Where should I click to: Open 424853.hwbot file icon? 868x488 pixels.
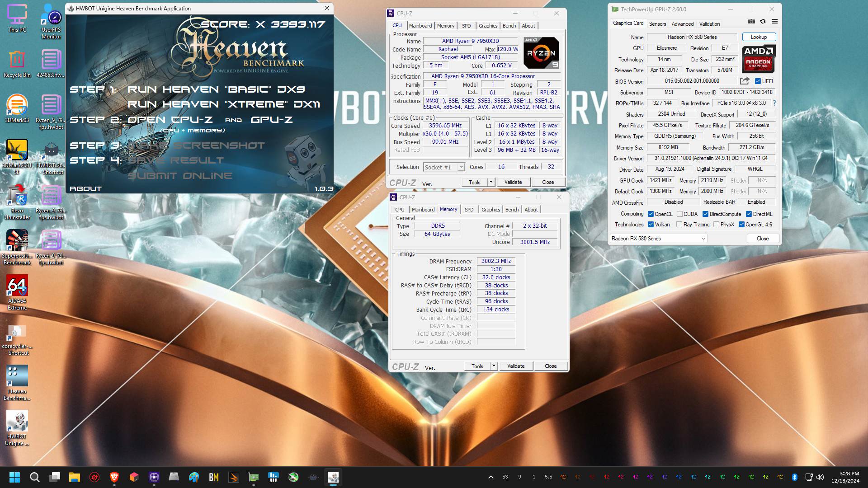click(x=51, y=63)
